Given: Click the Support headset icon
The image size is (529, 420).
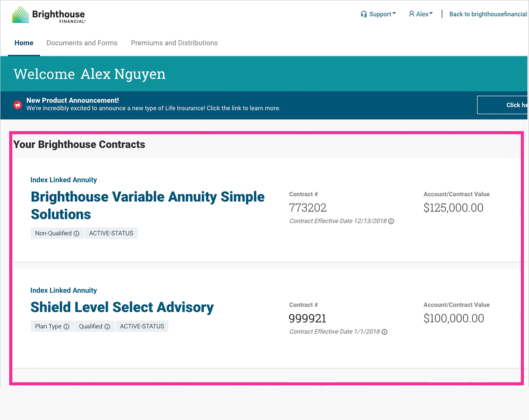Looking at the screenshot, I should (x=364, y=14).
